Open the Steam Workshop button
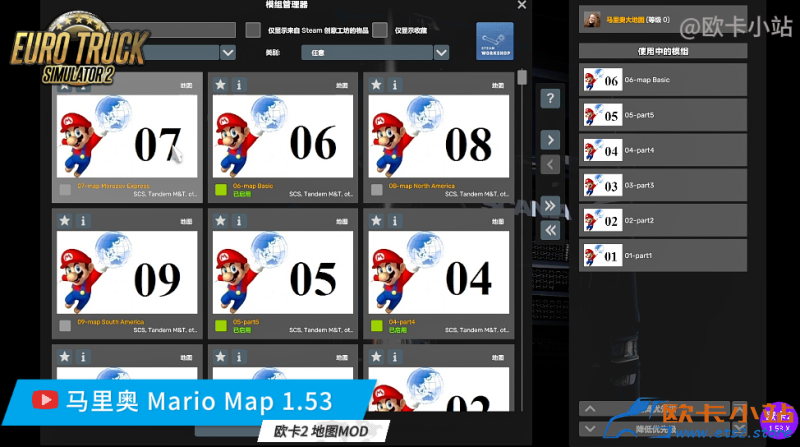Screen dimensions: 800x447 pyautogui.click(x=494, y=41)
